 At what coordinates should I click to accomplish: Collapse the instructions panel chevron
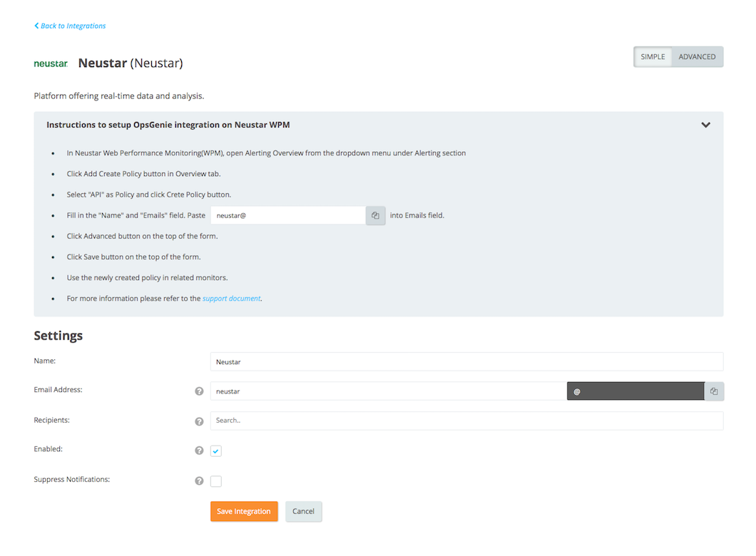(x=705, y=125)
